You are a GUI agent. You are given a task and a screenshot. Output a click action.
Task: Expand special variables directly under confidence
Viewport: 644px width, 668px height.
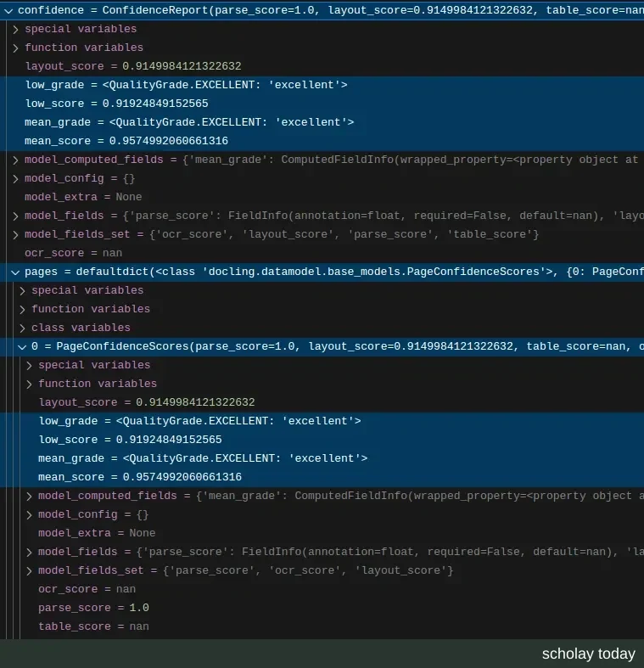(x=15, y=30)
